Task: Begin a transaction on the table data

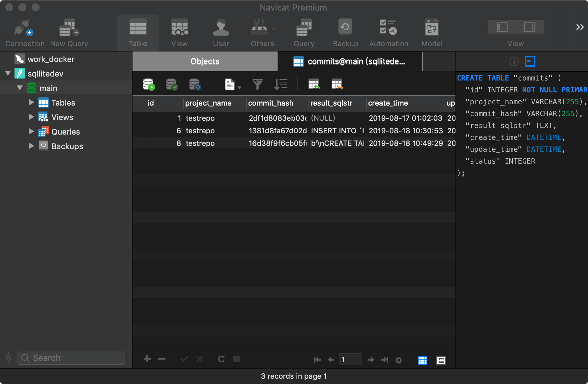Action: click(x=148, y=84)
